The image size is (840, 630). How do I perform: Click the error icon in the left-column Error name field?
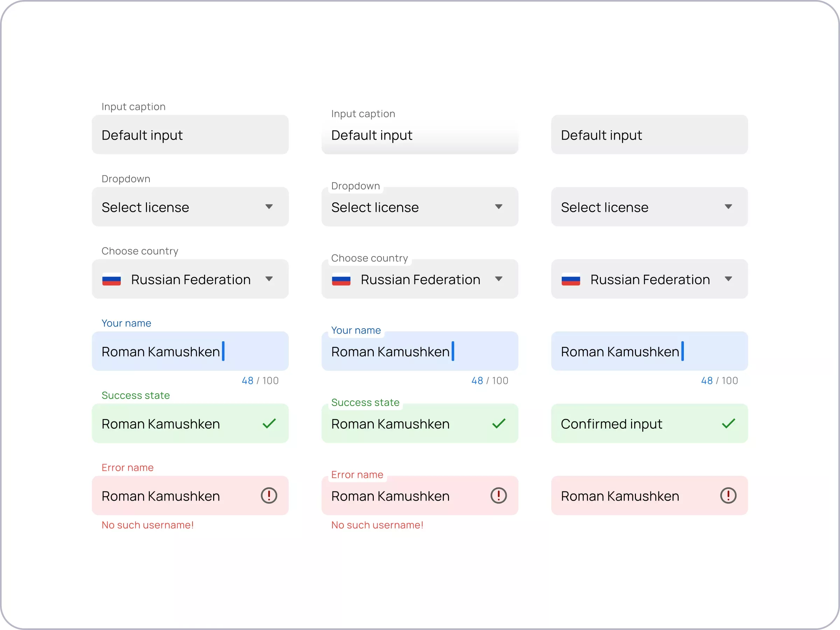coord(269,496)
